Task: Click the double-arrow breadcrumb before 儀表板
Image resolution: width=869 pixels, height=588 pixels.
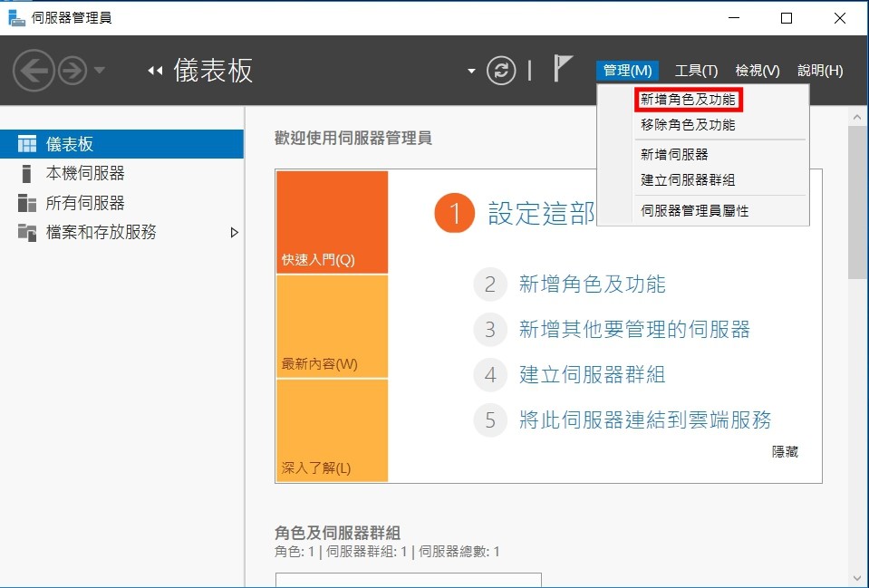Action: point(155,71)
